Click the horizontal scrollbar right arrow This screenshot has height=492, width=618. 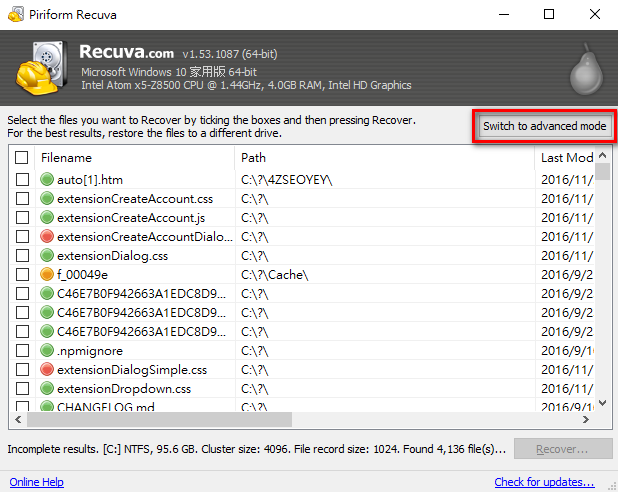click(x=586, y=419)
